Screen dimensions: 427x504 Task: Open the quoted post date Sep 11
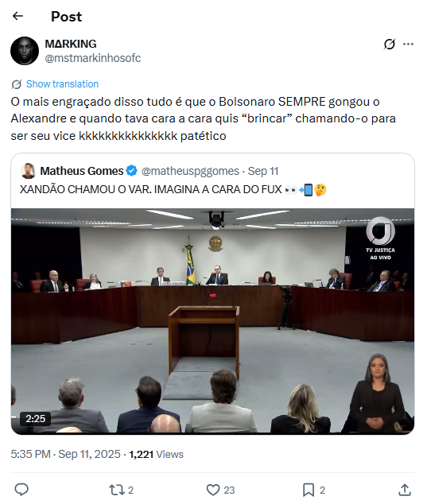pos(262,171)
